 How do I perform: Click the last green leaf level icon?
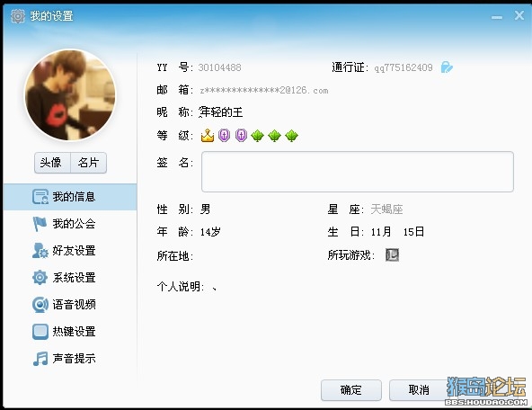291,136
